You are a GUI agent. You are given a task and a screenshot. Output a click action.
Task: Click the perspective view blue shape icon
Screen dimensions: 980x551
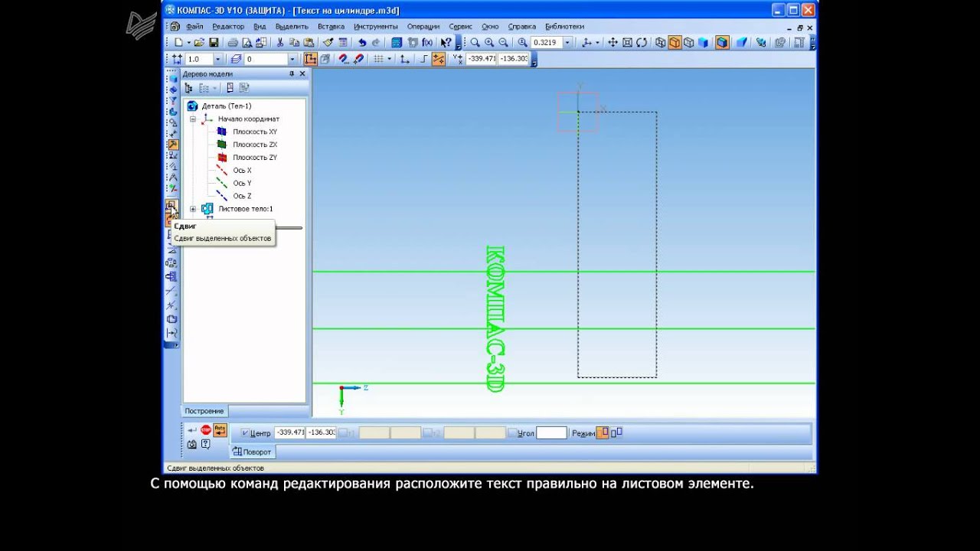[741, 43]
